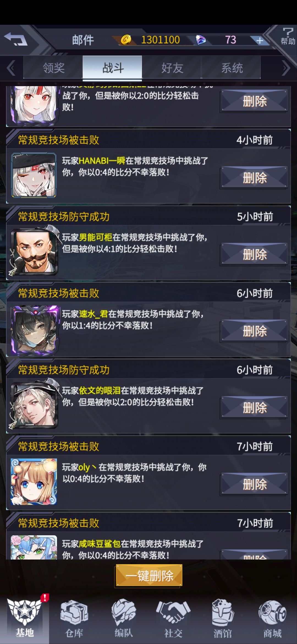Open the 帮助 help icon
297x644 pixels.
click(x=288, y=36)
